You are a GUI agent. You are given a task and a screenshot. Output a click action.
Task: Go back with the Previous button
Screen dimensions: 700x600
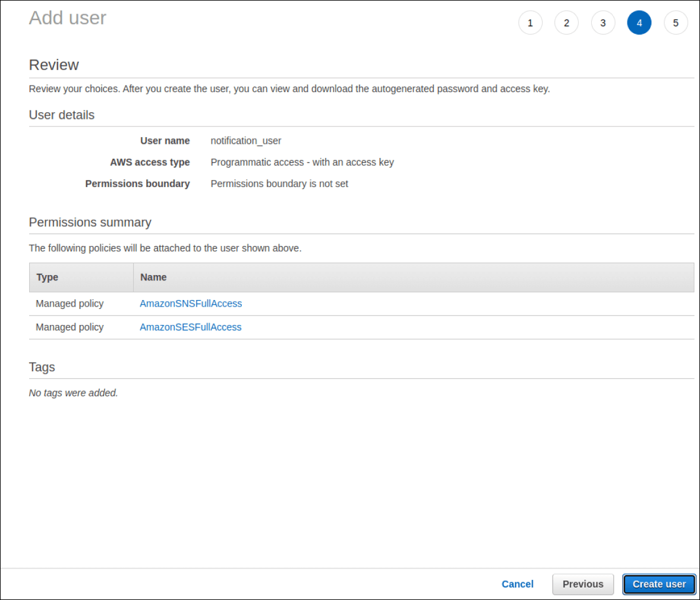[582, 584]
